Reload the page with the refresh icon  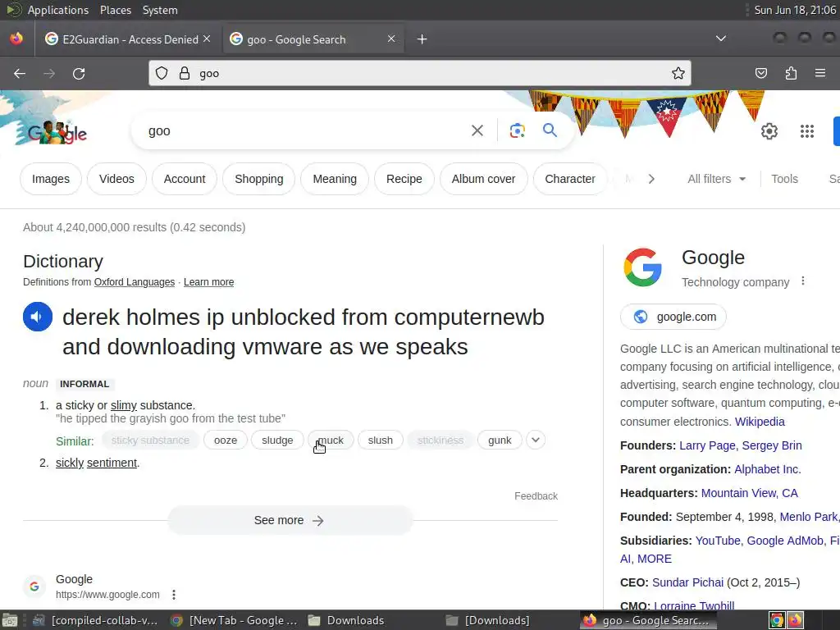[x=79, y=73]
